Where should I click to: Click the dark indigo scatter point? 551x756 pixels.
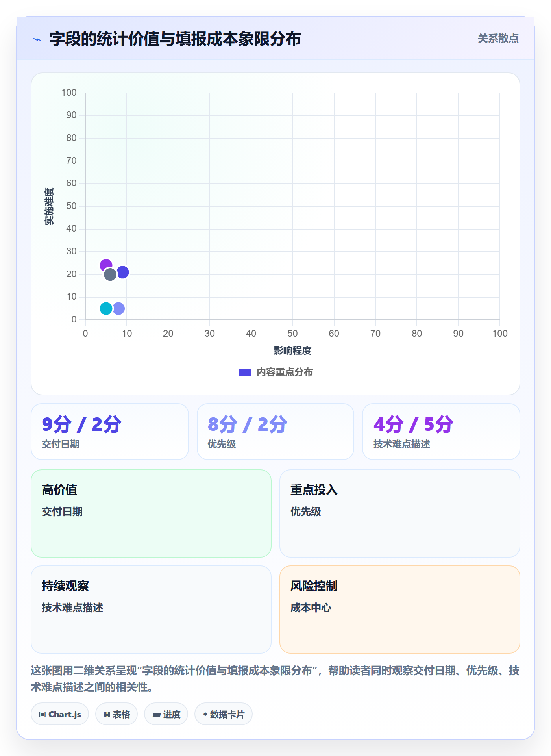tap(123, 272)
